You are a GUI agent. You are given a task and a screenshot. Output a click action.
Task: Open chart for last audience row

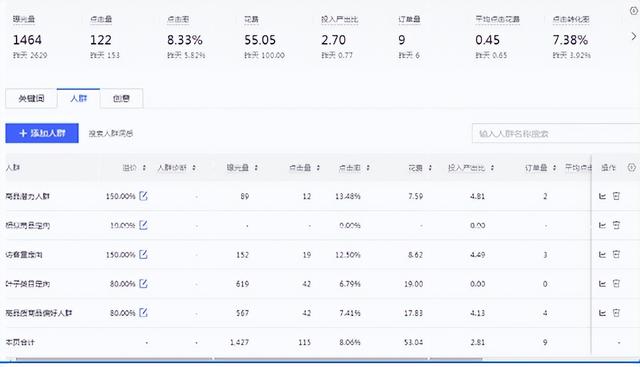[x=602, y=313]
